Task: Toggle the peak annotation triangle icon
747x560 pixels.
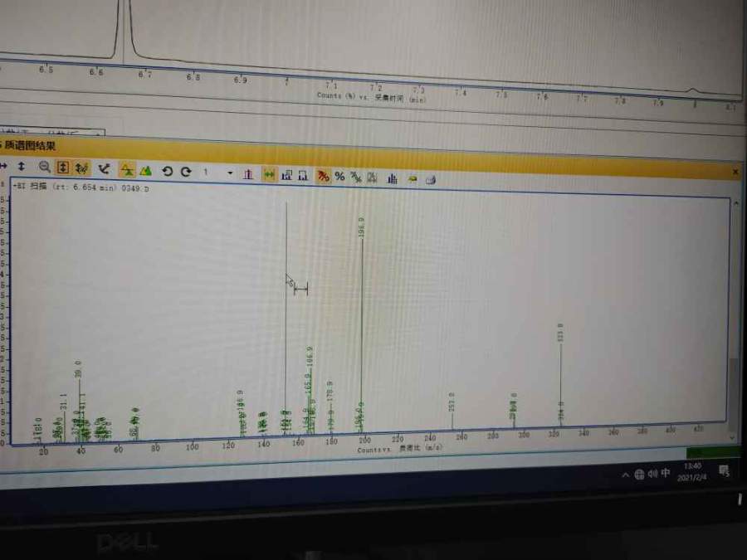Action: coord(127,169)
